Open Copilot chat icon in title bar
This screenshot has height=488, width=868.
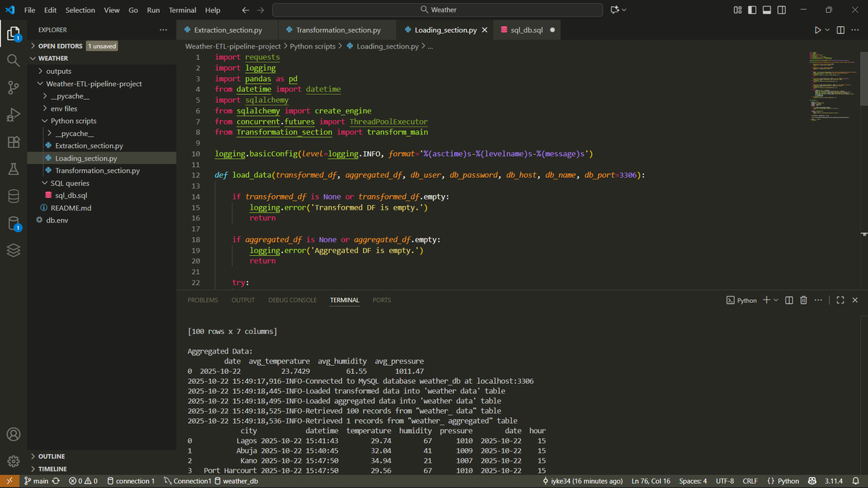616,10
